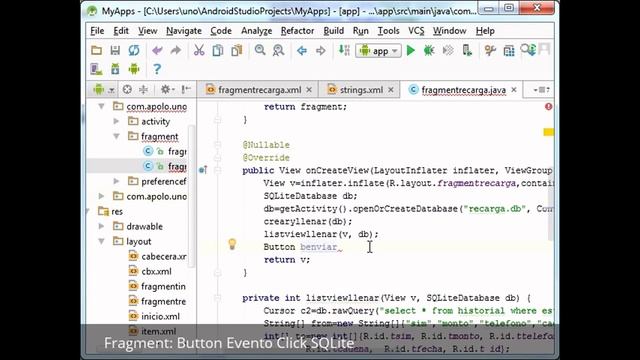
Task: Click the Paste clipboard icon
Action: point(237,51)
